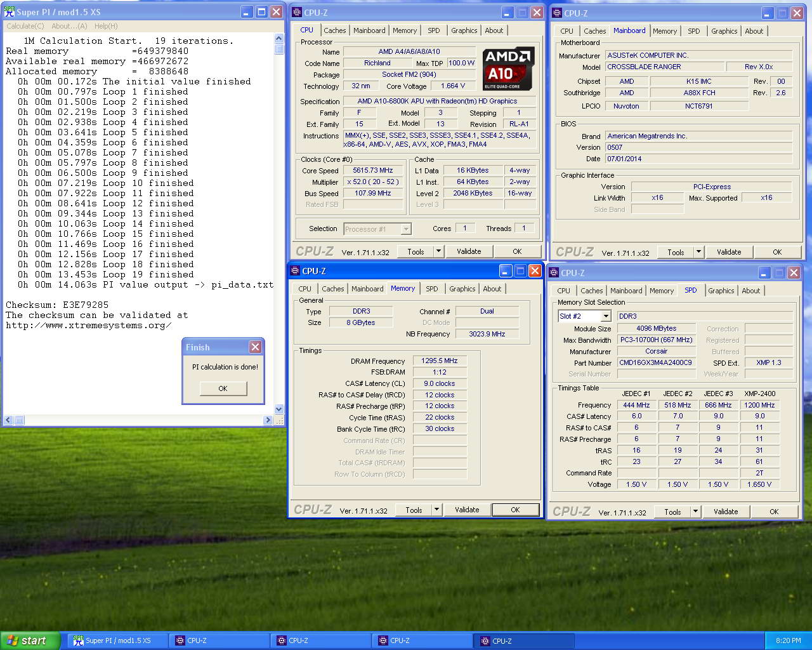
Task: Open the Processor #1 selection dropdown
Action: pos(406,229)
